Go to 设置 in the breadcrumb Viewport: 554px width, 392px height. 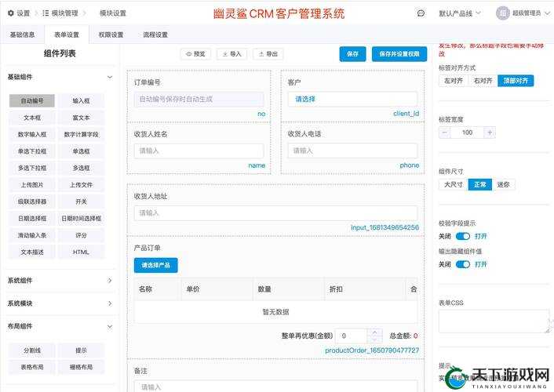(x=24, y=13)
